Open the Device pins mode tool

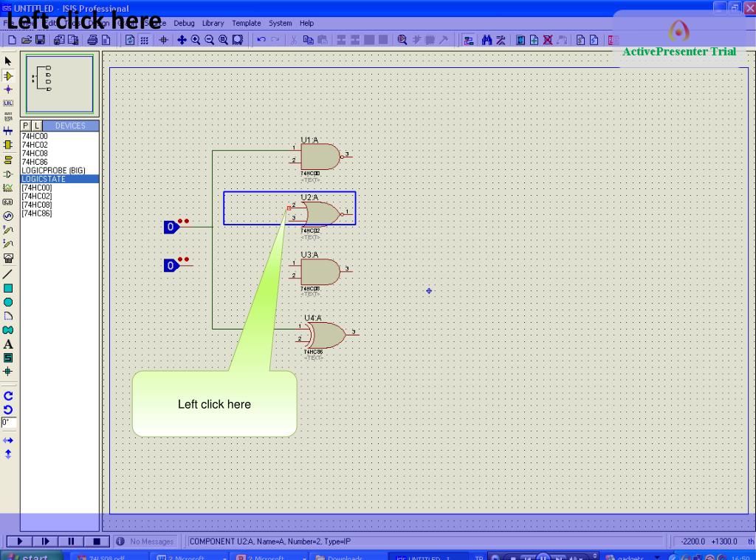click(7, 174)
